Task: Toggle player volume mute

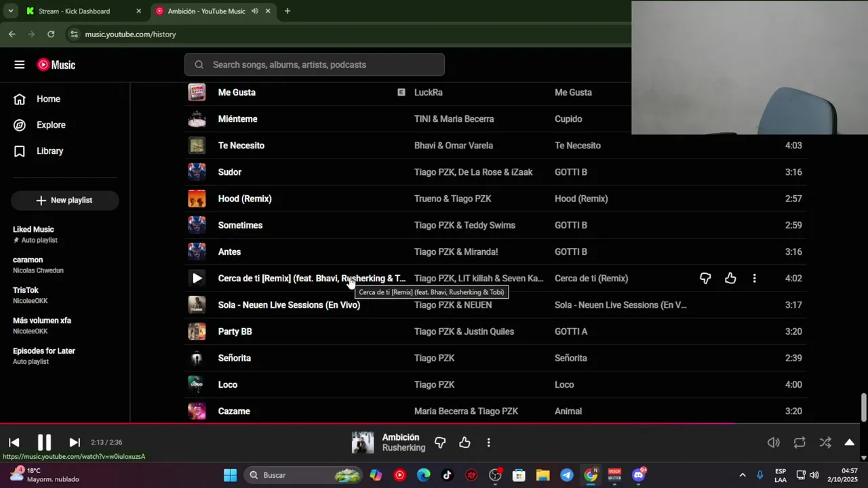Action: tap(774, 443)
